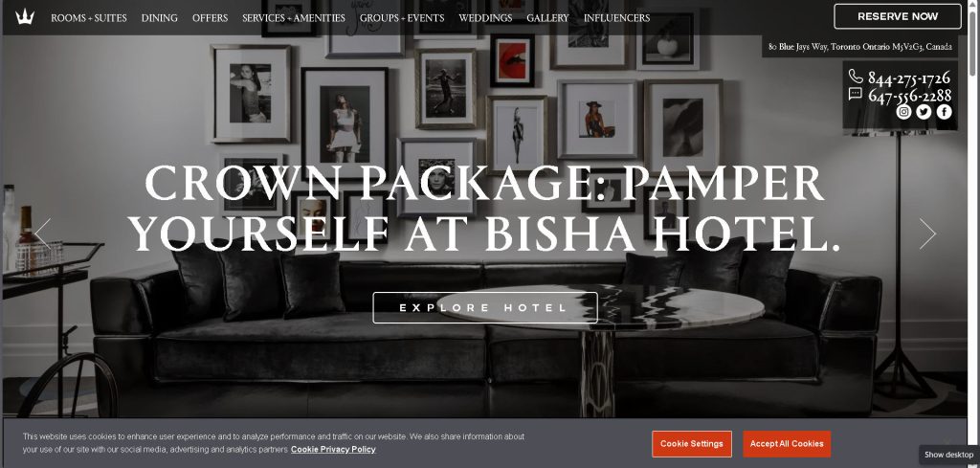
Task: Click the phone icon beside 844-275-1726
Action: 856,77
